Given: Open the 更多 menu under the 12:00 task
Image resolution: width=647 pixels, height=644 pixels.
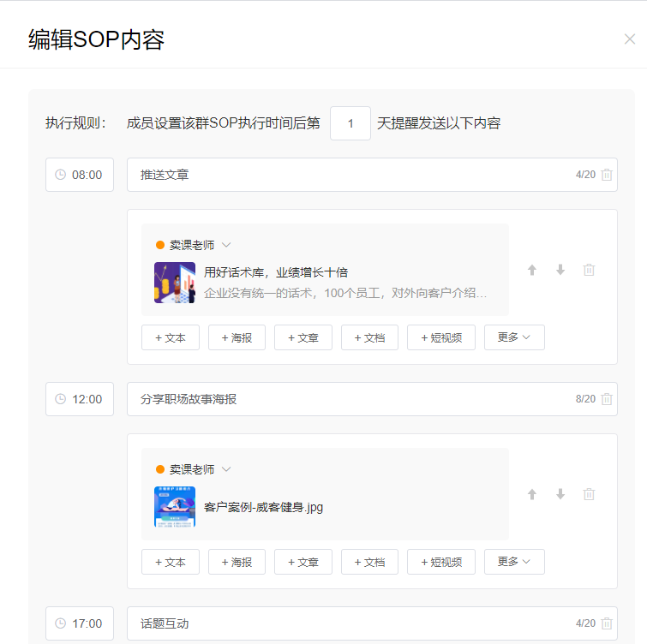Looking at the screenshot, I should 514,562.
